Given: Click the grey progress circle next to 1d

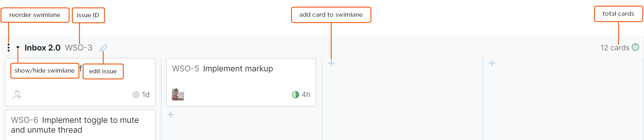Looking at the screenshot, I should (136, 94).
